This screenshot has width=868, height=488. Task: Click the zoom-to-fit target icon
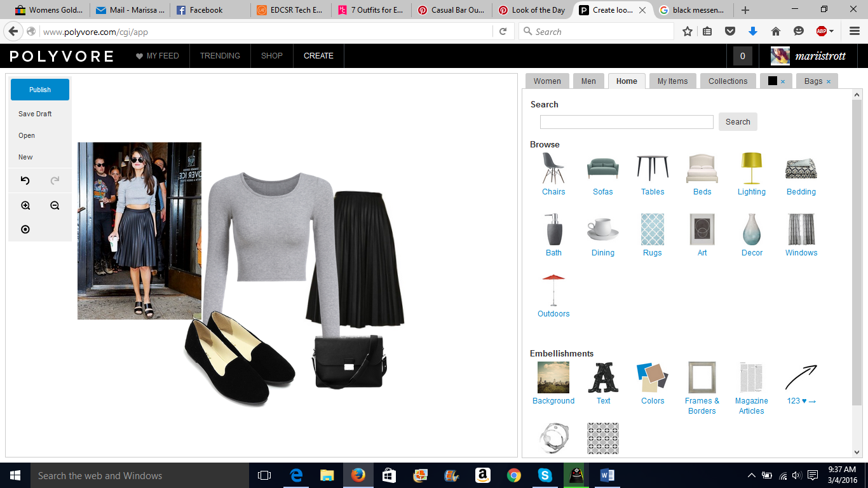(x=25, y=229)
